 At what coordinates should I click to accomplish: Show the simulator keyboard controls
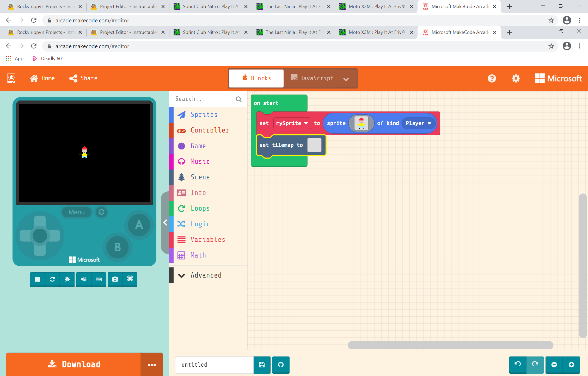(x=99, y=279)
